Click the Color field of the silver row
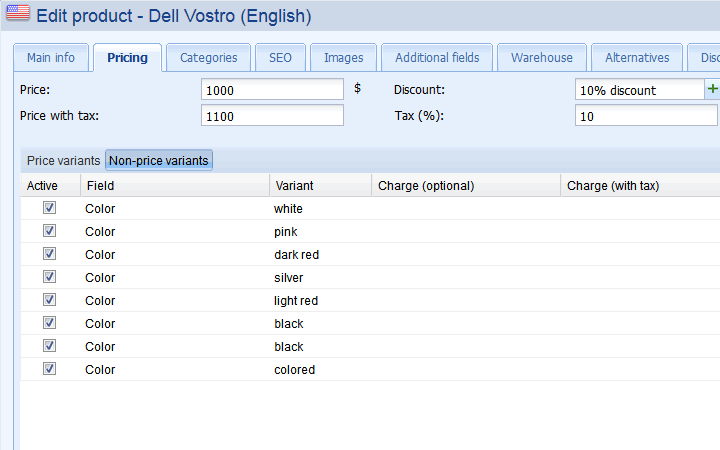The height and width of the screenshot is (450, 720). (175, 277)
